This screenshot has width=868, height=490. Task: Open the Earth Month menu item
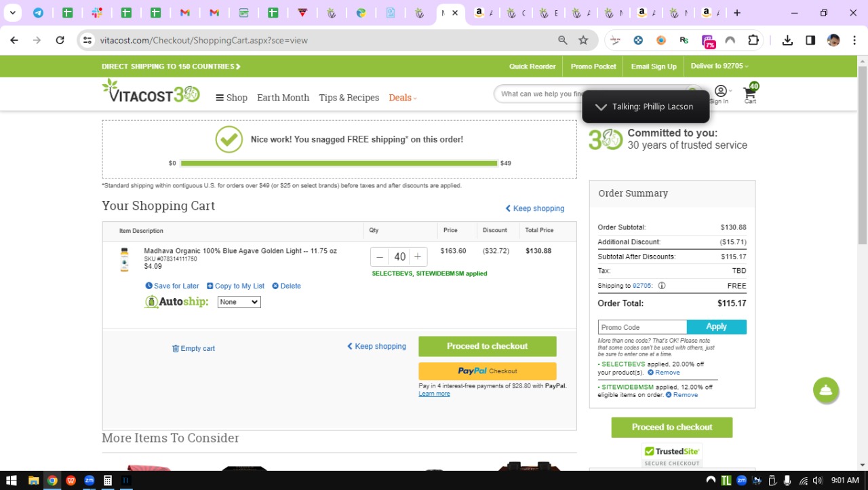[283, 98]
